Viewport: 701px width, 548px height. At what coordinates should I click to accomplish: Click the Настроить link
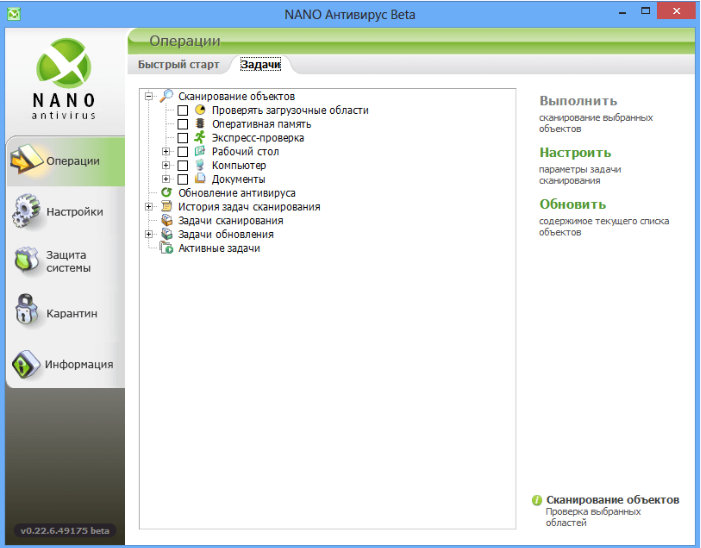pos(575,152)
